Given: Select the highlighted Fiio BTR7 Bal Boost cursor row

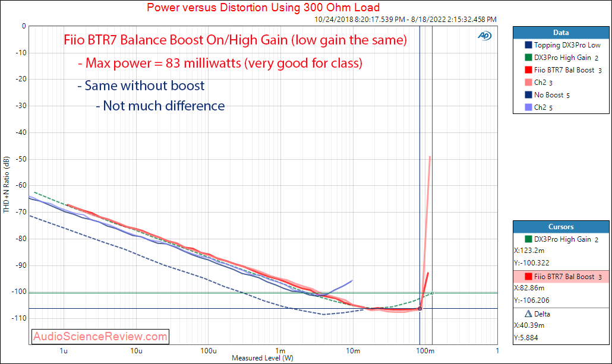Looking at the screenshot, I should pyautogui.click(x=561, y=277).
